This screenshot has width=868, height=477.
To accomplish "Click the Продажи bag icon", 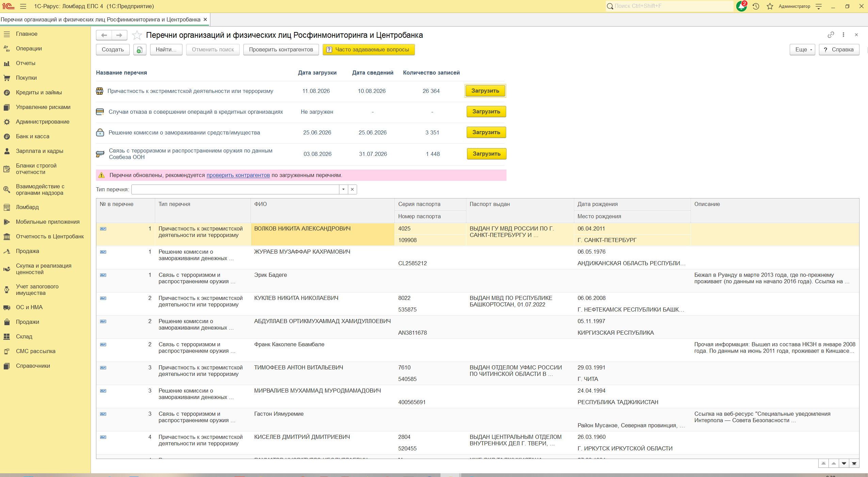I will pos(7,322).
